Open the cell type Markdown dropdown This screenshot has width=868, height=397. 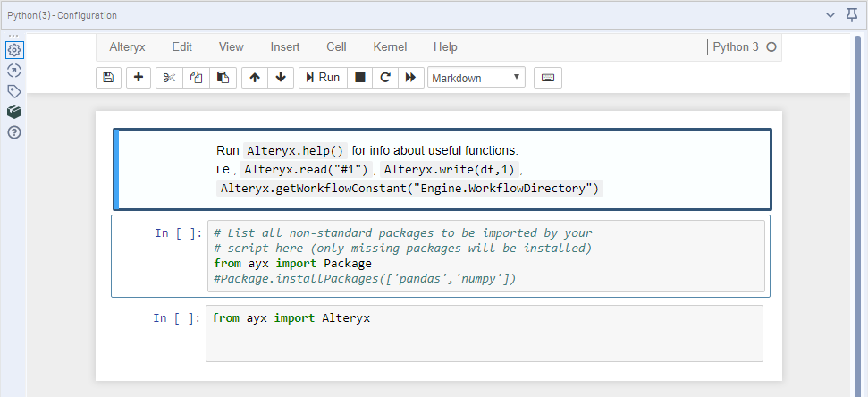pyautogui.click(x=476, y=78)
